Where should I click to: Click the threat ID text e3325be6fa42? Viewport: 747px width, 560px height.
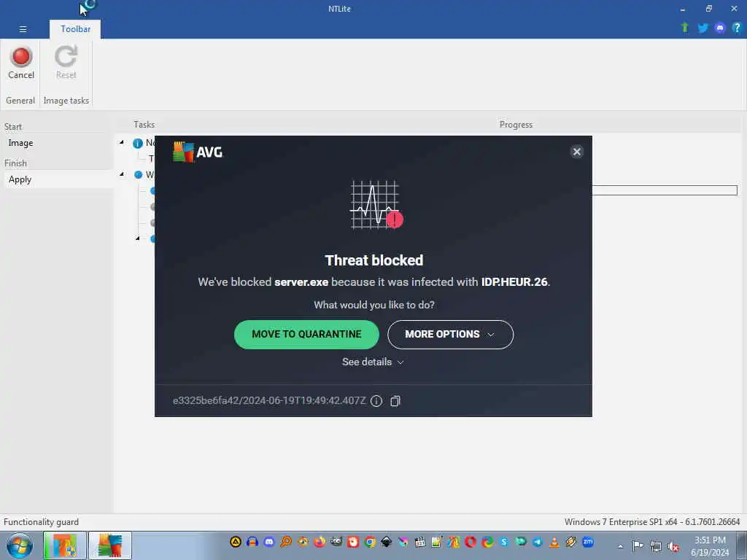(269, 401)
